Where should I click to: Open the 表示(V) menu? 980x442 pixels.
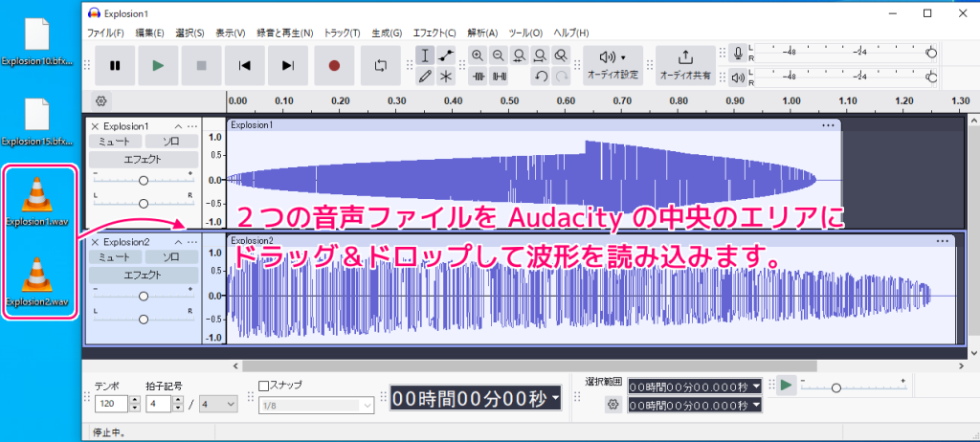pyautogui.click(x=231, y=33)
